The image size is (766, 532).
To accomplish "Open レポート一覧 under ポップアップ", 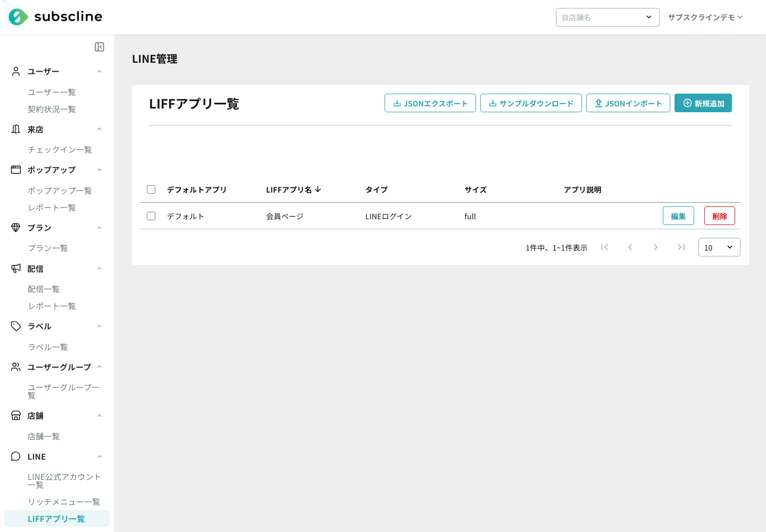I will point(52,207).
